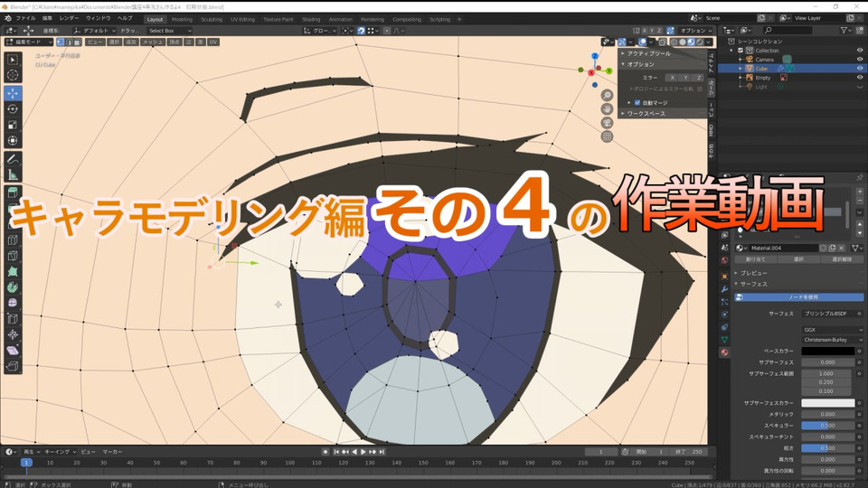868x488 pixels.
Task: Expand the アクティブツール panel
Action: point(662,53)
